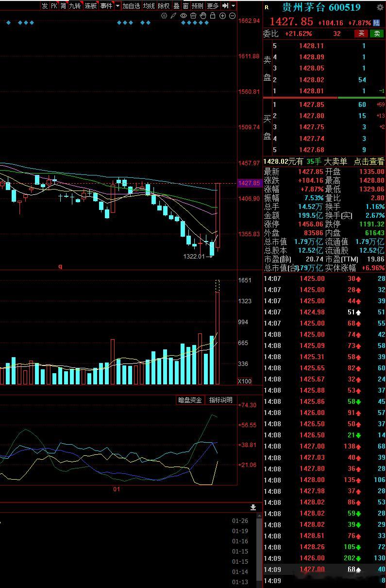Select sell level 2 price 1428.02

pos(311,80)
